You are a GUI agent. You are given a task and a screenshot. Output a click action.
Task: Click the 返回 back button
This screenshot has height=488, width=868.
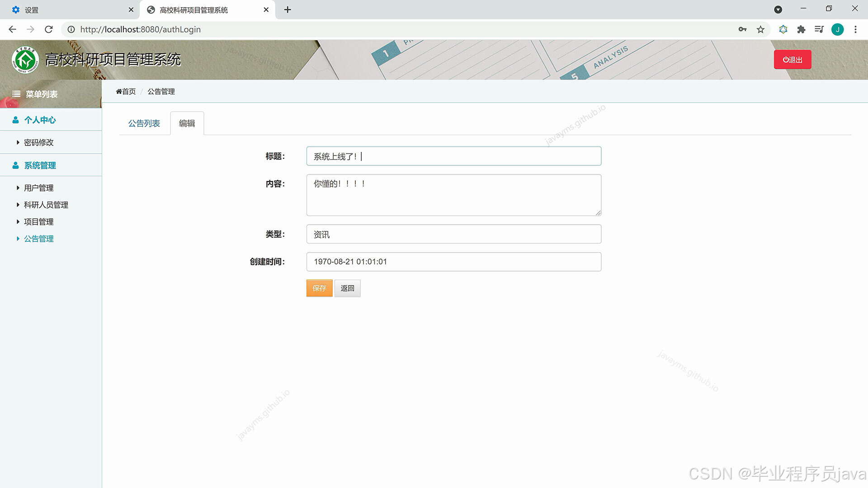coord(347,288)
